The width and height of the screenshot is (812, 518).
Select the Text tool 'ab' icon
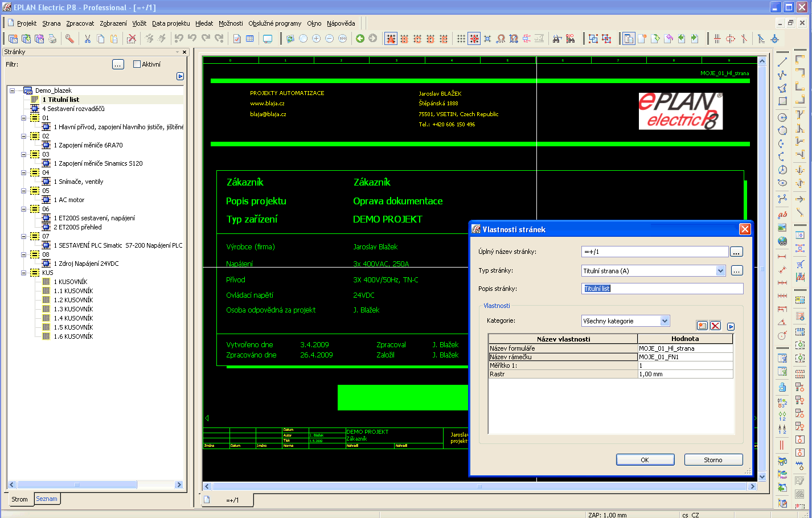(x=782, y=215)
